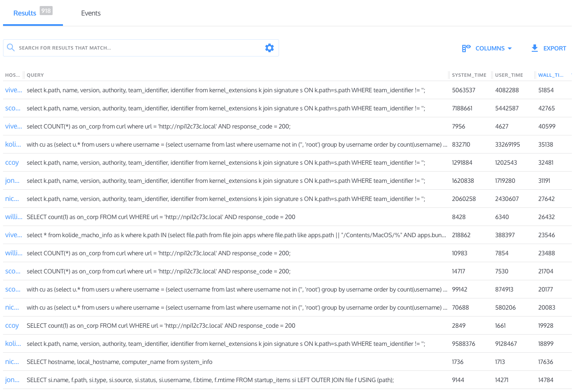Sort by USER_TIME column header
The image size is (577, 392).
coord(509,75)
